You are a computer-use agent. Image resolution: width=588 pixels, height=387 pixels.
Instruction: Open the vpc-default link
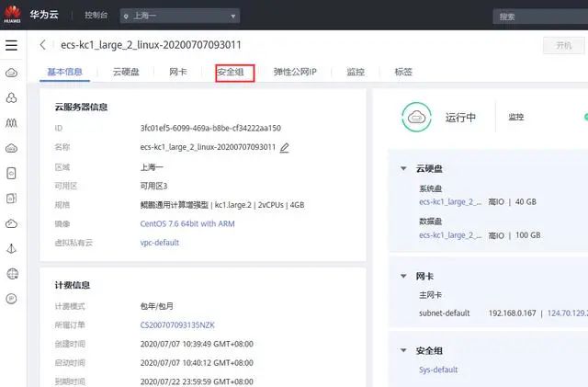tap(159, 243)
